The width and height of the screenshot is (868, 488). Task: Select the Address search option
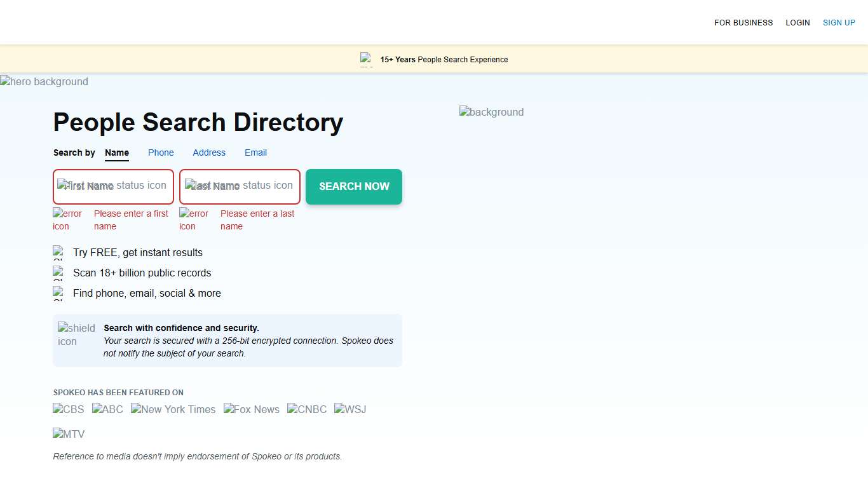[209, 152]
